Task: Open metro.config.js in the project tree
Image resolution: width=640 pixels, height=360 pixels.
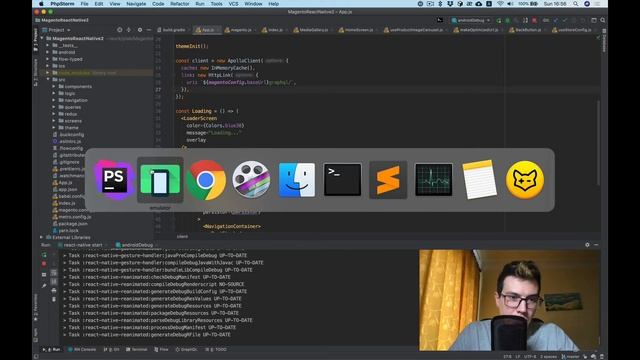Action: [72, 217]
